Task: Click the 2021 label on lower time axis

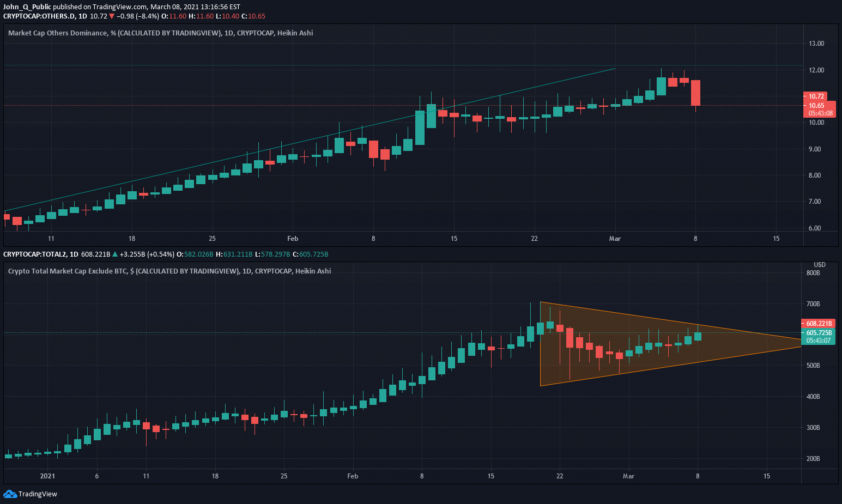Action: click(47, 476)
